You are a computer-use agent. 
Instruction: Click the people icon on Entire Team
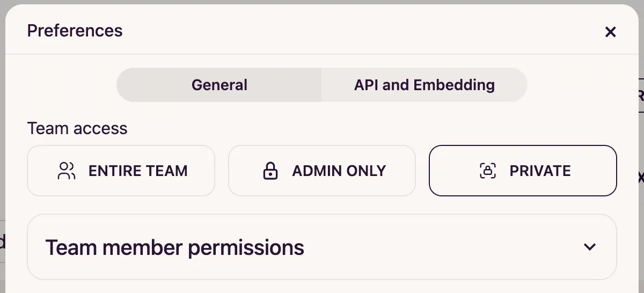66,171
